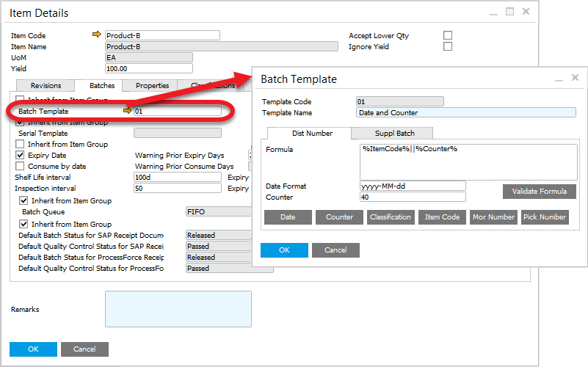Click the Yield field showing 100.00
Viewport: 588px width, 367px height.
(149, 68)
